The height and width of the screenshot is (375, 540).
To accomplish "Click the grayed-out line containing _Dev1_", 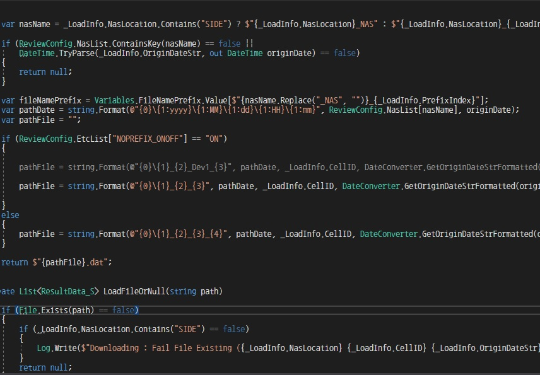I will pos(279,167).
